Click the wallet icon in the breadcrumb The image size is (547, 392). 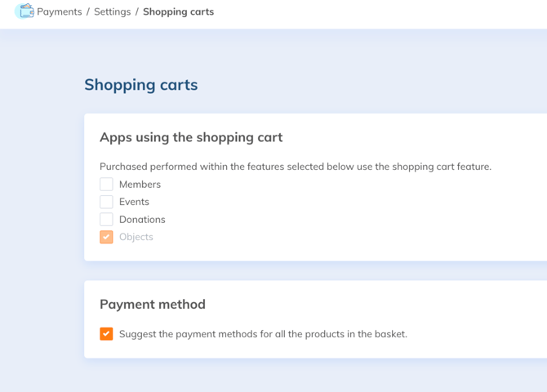tap(25, 11)
